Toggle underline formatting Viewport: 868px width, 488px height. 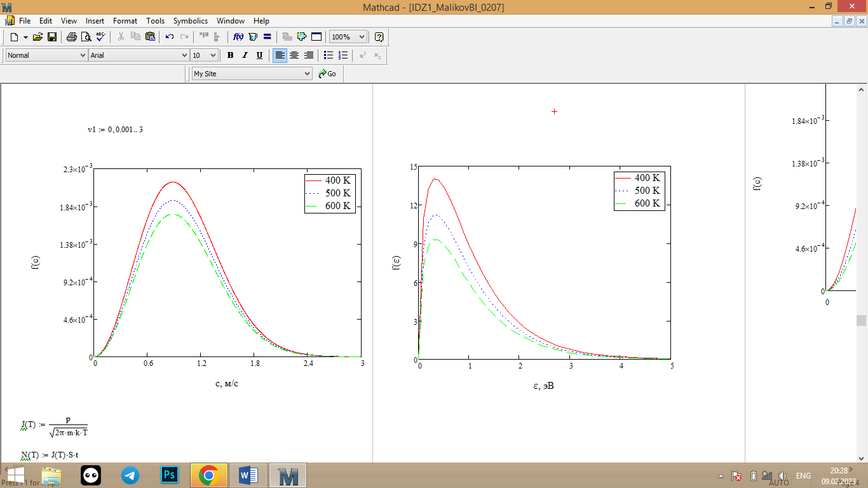259,55
